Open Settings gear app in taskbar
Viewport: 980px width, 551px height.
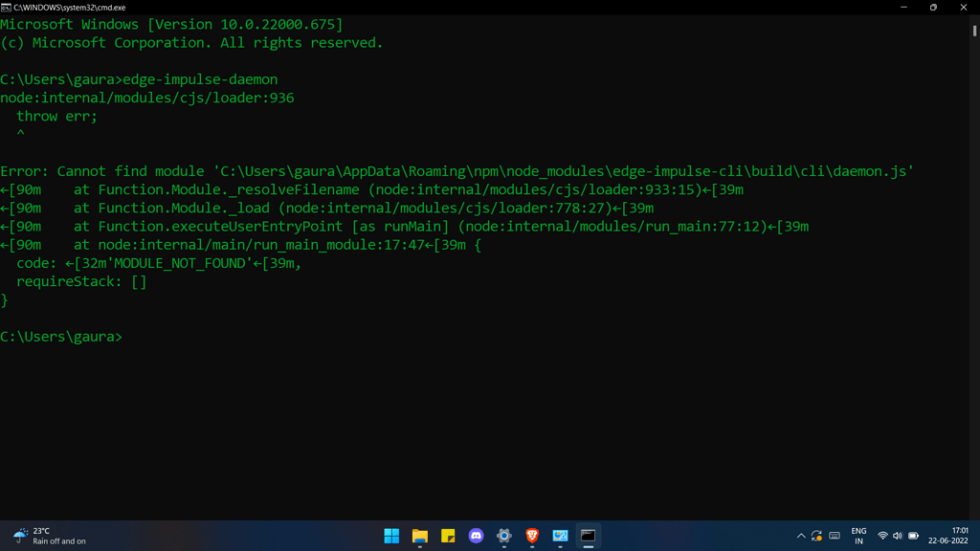pyautogui.click(x=504, y=536)
